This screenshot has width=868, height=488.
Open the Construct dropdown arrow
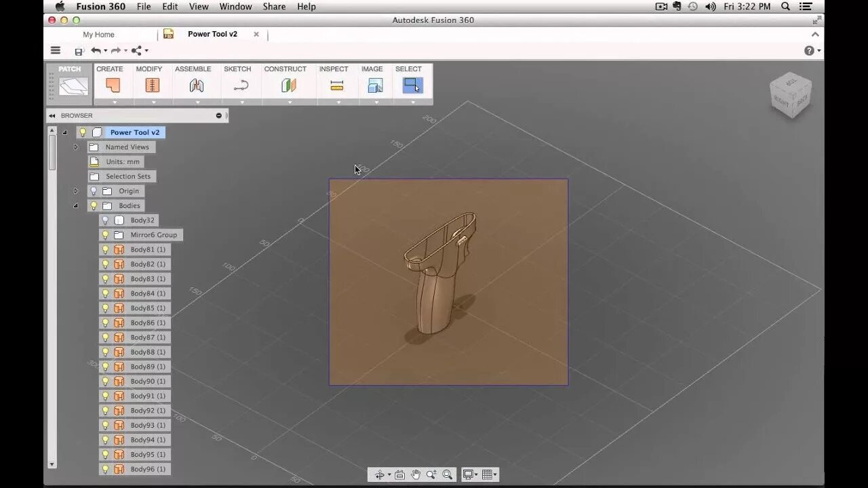coord(290,102)
